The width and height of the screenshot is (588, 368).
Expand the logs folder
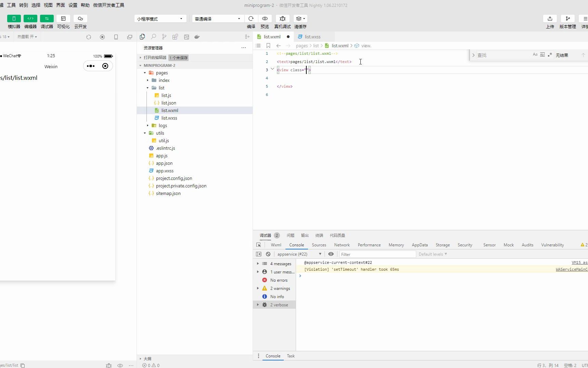point(148,126)
